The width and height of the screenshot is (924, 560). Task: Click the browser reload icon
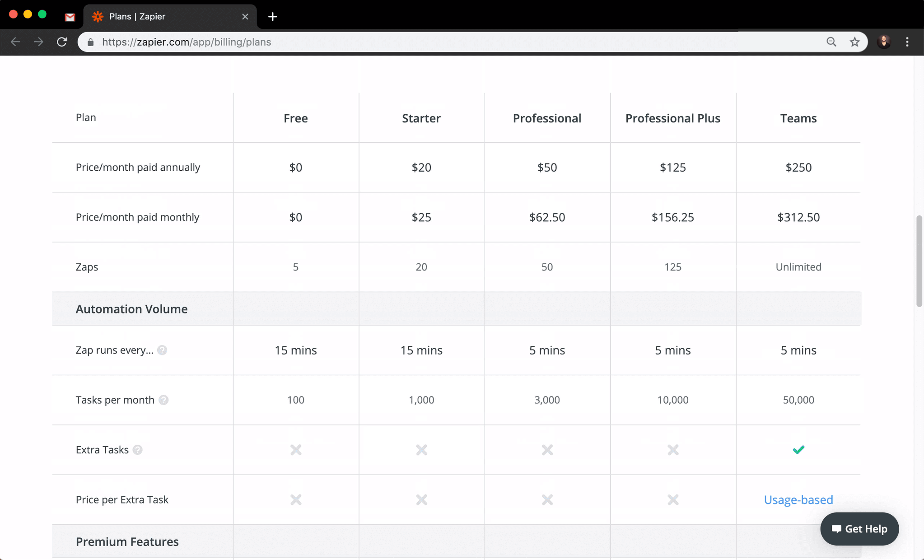[x=62, y=42]
